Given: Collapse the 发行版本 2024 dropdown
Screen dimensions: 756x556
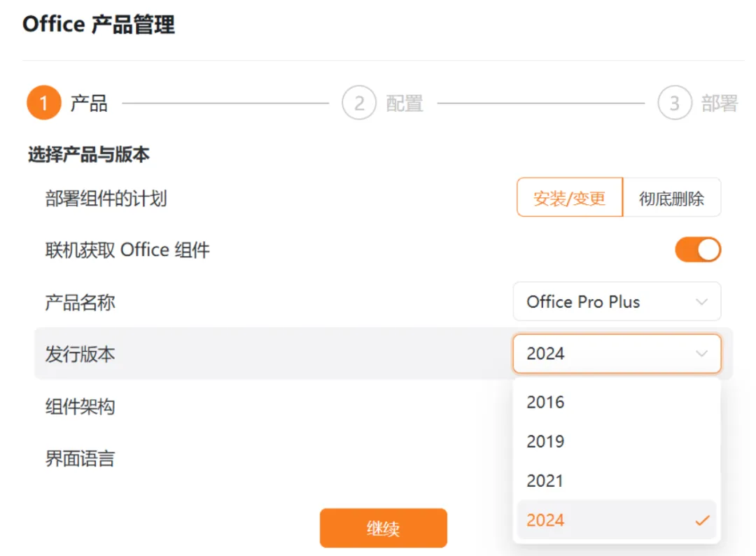Looking at the screenshot, I should click(617, 354).
